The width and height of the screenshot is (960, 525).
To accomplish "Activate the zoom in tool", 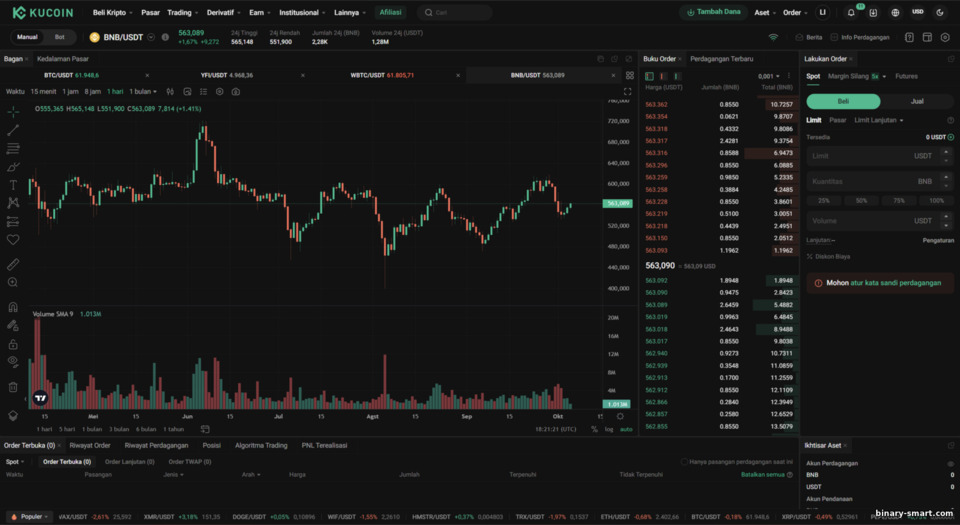I will 13,282.
